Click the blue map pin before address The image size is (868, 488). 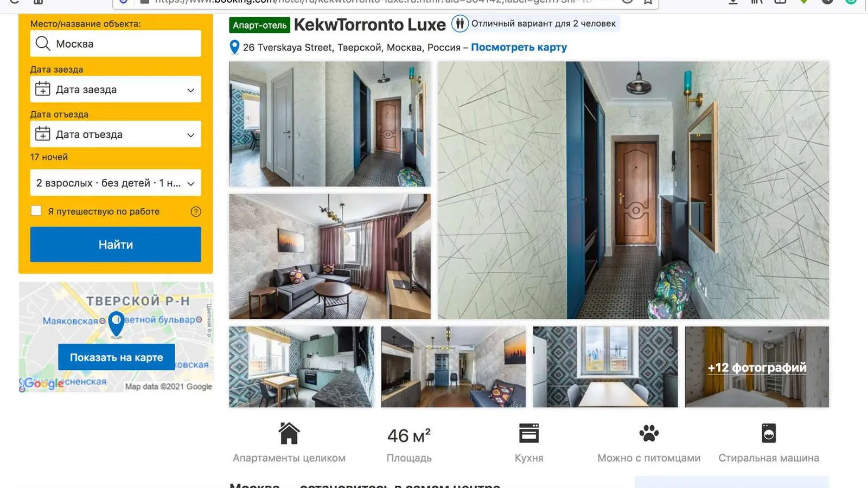234,47
